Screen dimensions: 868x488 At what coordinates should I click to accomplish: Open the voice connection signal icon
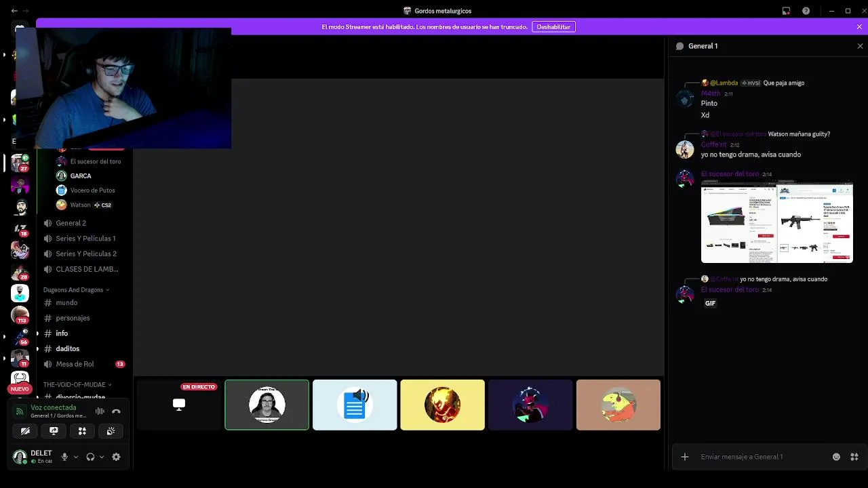click(x=20, y=411)
